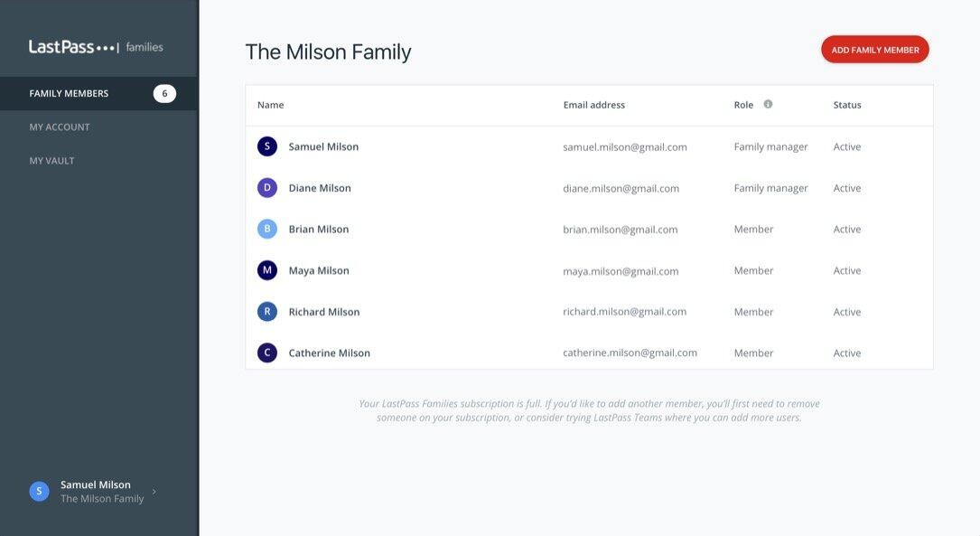This screenshot has width=980, height=536.
Task: Click the LastPass families logo
Action: click(96, 47)
